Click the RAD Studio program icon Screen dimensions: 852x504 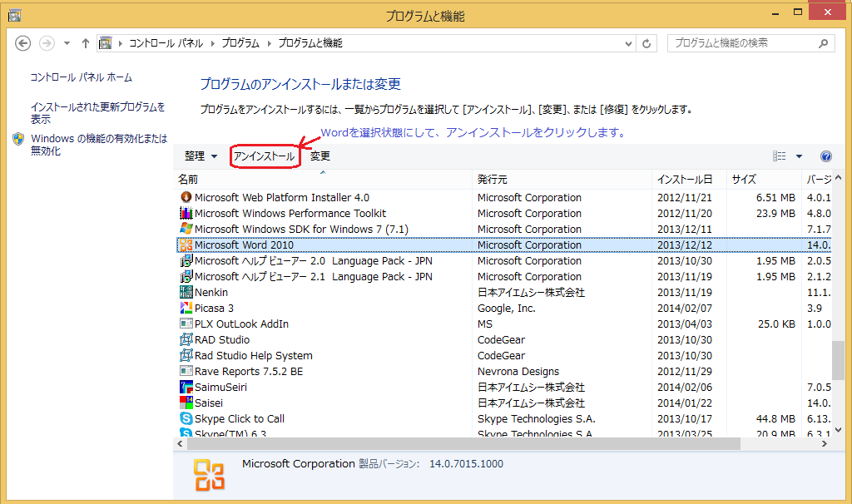coord(186,340)
